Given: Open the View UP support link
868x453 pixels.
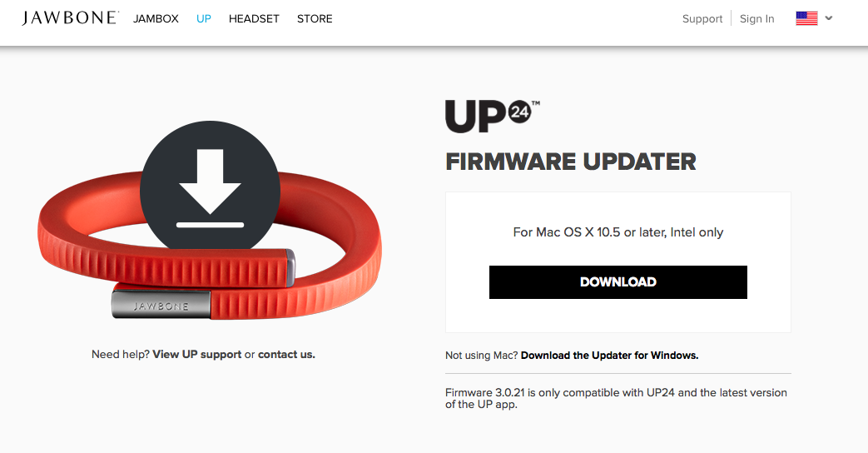Looking at the screenshot, I should click(x=197, y=355).
